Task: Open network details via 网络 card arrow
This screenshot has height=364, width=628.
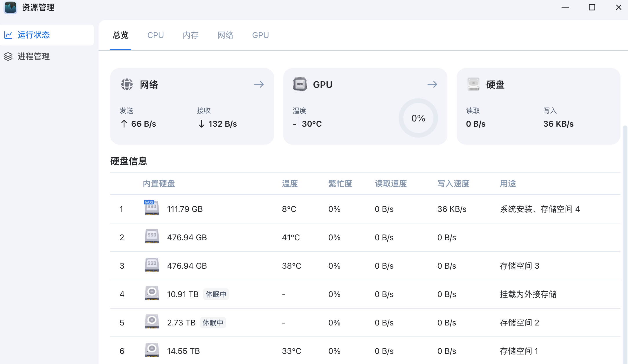Action: 259,84
